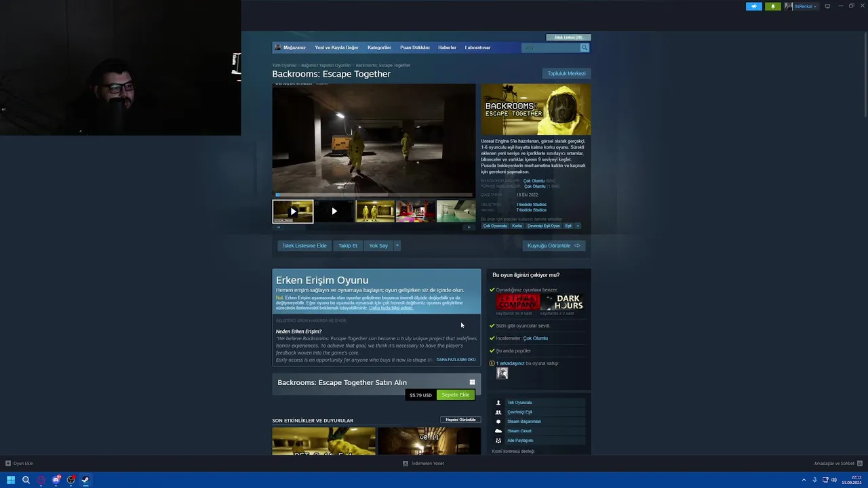The height and width of the screenshot is (488, 868).
Task: Open Yeni ve Kayda Değer menu
Action: coord(336,47)
